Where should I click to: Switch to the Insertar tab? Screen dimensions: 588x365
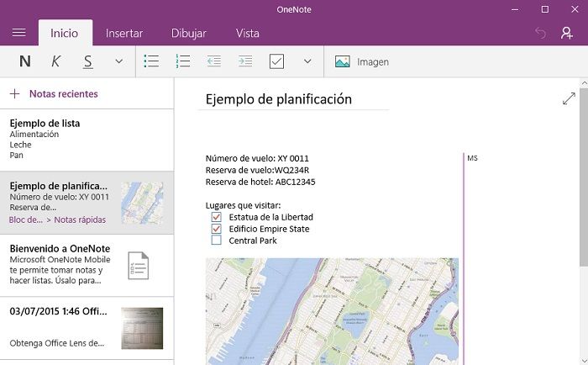pos(124,34)
